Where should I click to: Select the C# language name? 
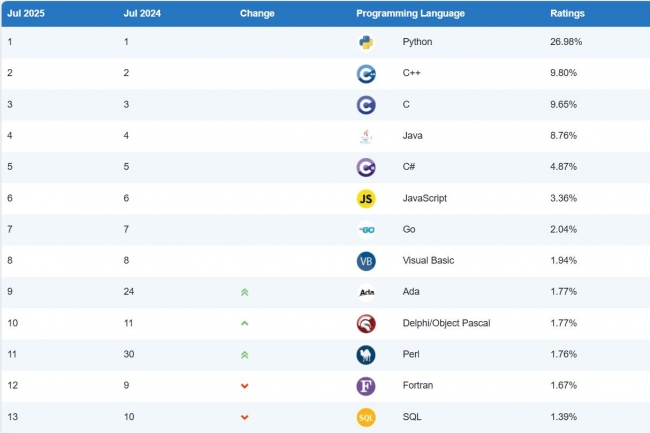tap(409, 167)
